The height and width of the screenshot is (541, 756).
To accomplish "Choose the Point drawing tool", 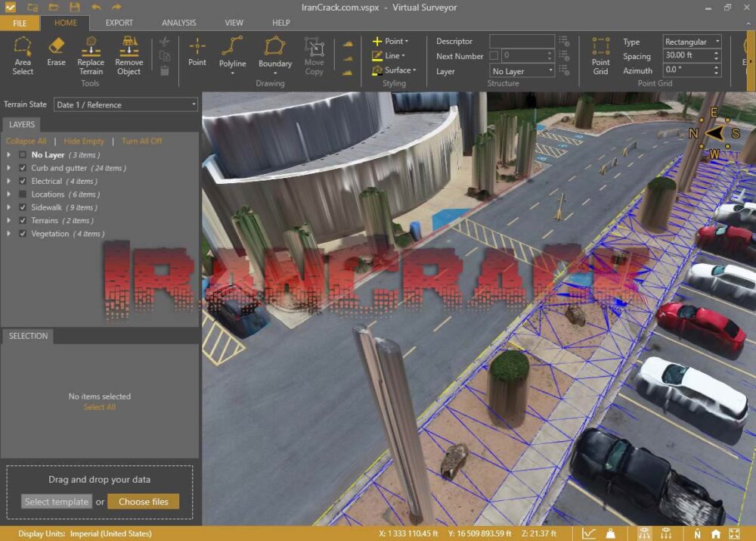I will pyautogui.click(x=197, y=56).
